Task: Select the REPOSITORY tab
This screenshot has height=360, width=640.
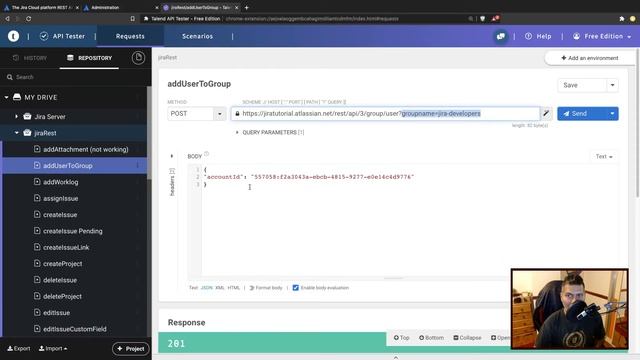Action: pos(89,58)
